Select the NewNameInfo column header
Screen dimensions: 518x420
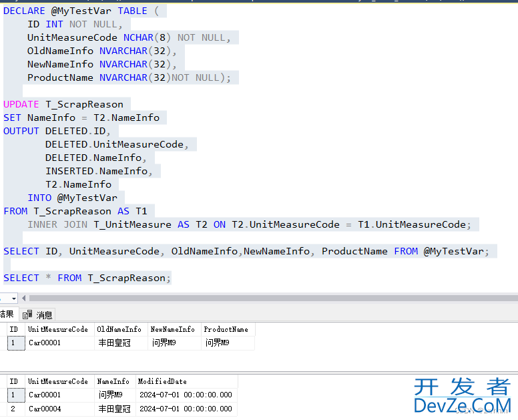(x=173, y=329)
